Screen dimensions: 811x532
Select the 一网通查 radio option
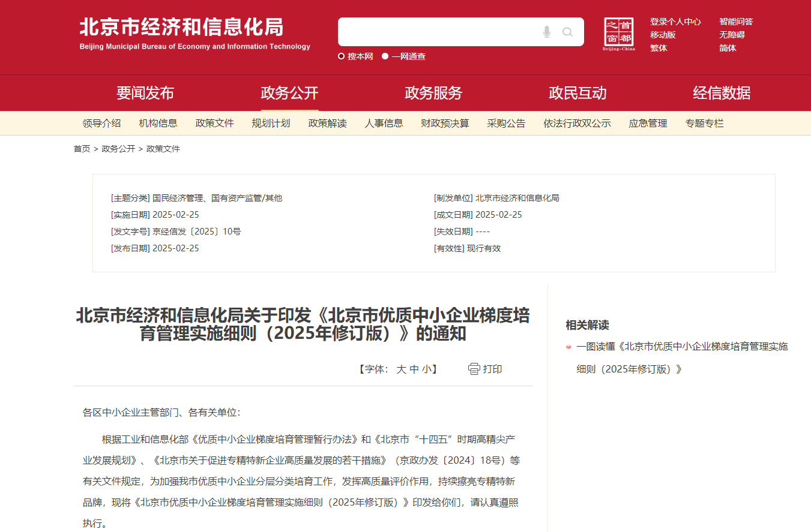pyautogui.click(x=385, y=56)
